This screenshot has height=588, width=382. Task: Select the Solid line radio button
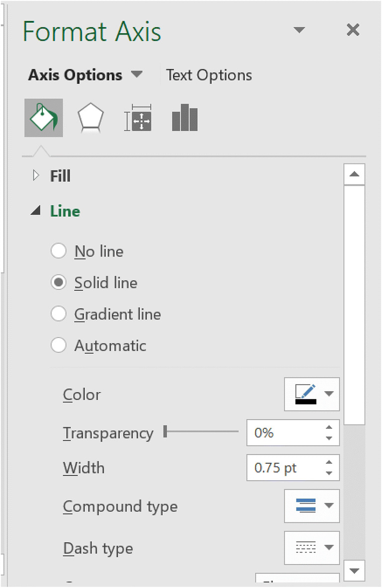tap(59, 283)
